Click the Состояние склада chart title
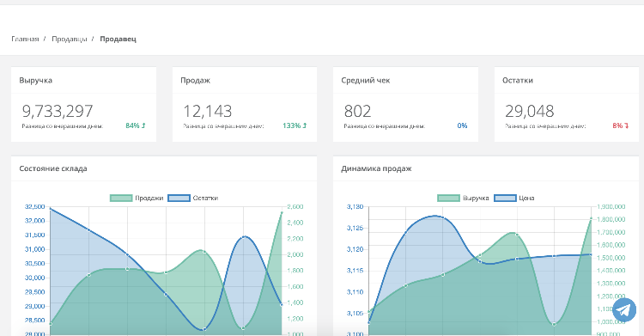This screenshot has height=336, width=644. pos(53,168)
